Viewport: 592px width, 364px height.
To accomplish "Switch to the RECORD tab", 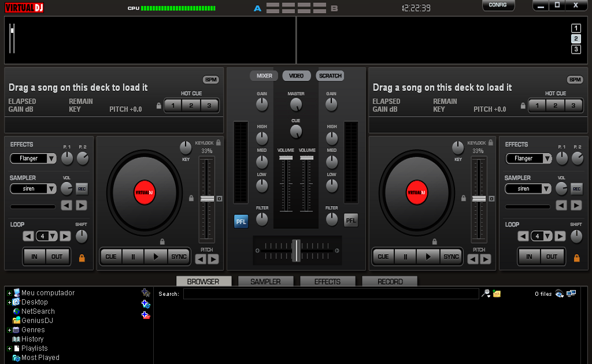I will [x=390, y=281].
